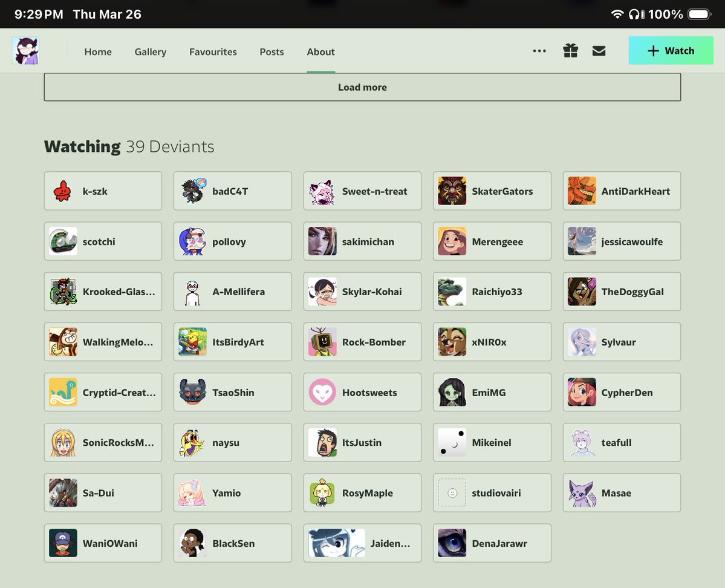Click the 'Watching' section heading
725x588 pixels.
tap(82, 146)
